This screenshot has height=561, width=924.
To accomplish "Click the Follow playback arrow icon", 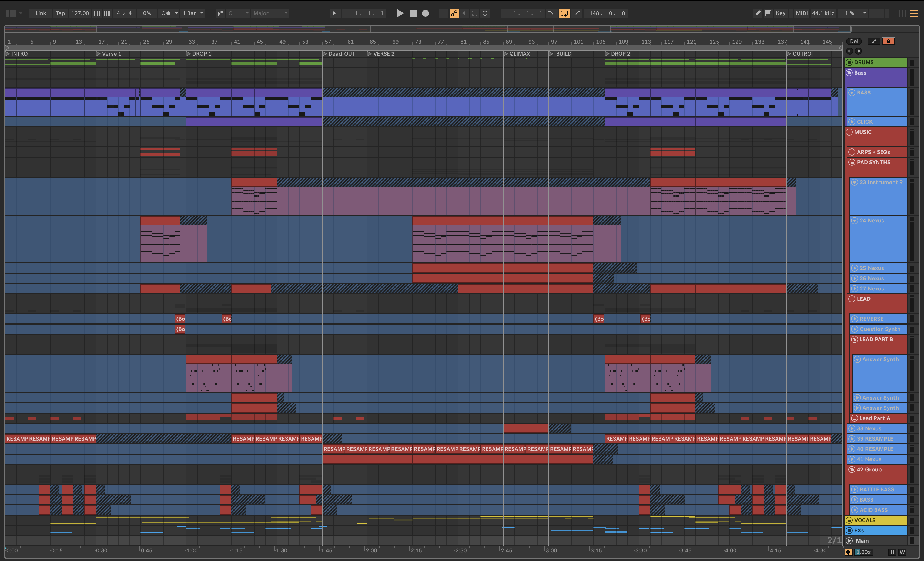I will (x=335, y=13).
